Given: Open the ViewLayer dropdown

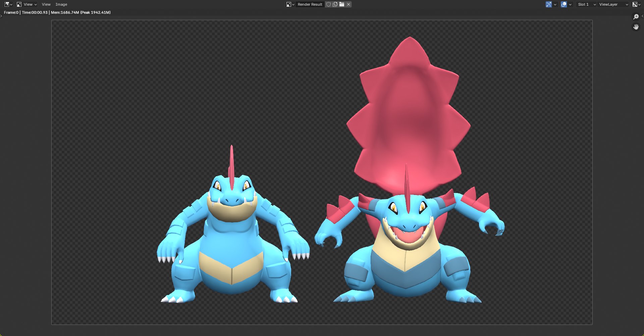Looking at the screenshot, I should coord(613,4).
